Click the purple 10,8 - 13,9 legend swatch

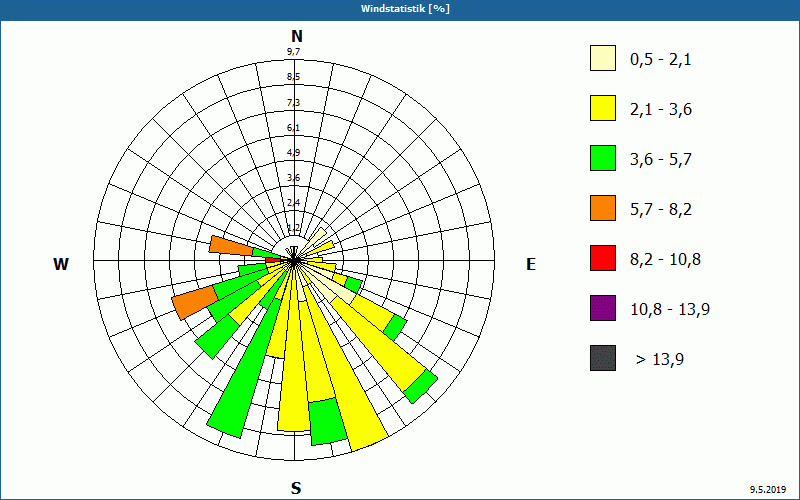pyautogui.click(x=603, y=308)
